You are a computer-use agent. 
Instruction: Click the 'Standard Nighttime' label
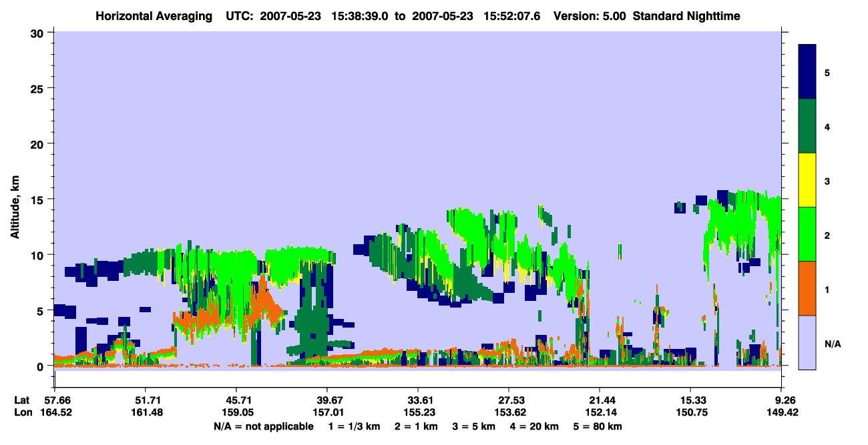688,16
